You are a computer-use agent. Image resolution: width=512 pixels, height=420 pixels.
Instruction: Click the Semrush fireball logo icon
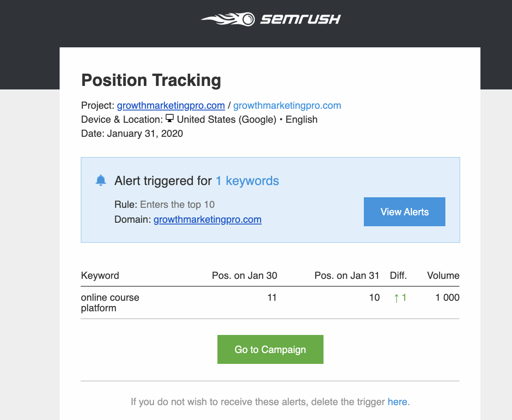coord(229,19)
